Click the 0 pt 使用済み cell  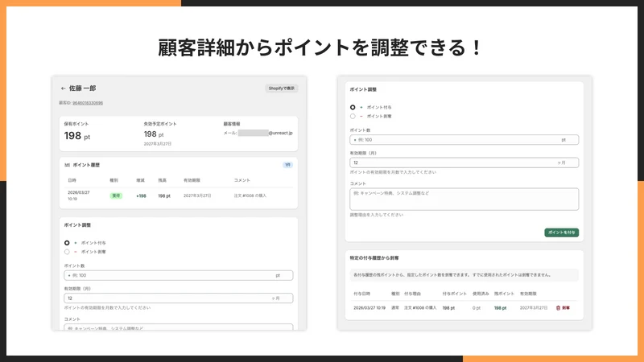[x=477, y=308]
